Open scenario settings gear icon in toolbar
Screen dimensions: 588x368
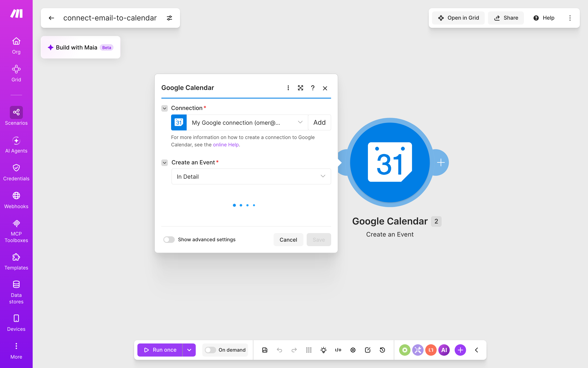(353, 350)
